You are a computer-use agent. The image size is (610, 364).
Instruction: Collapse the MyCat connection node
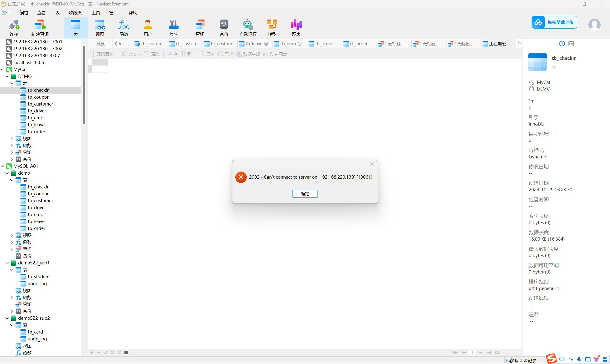pyautogui.click(x=2, y=69)
